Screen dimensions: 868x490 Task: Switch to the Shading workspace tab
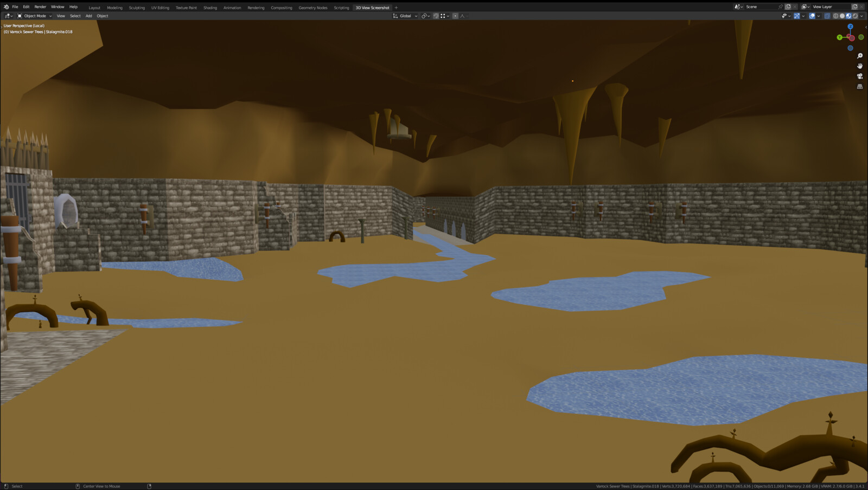[x=210, y=8]
